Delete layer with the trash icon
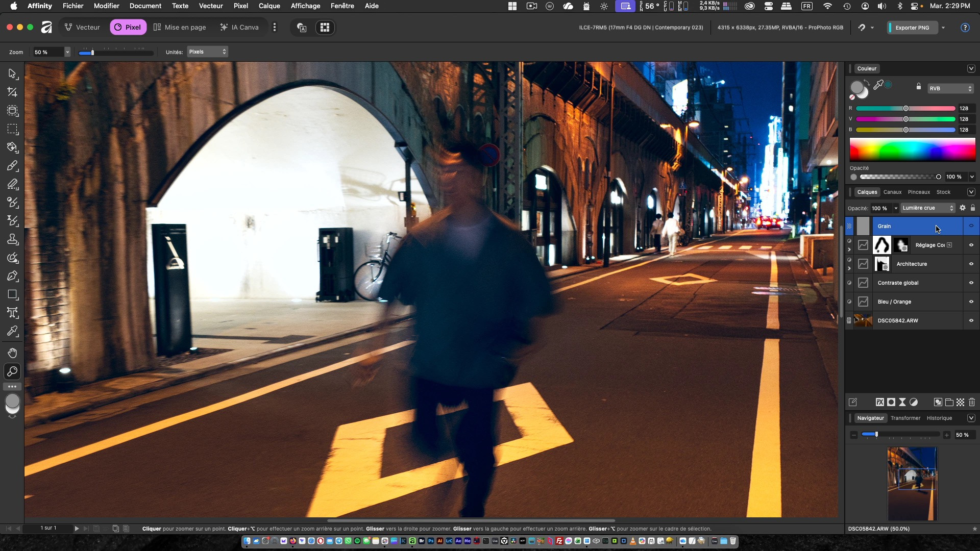This screenshot has width=980, height=551. (x=972, y=402)
